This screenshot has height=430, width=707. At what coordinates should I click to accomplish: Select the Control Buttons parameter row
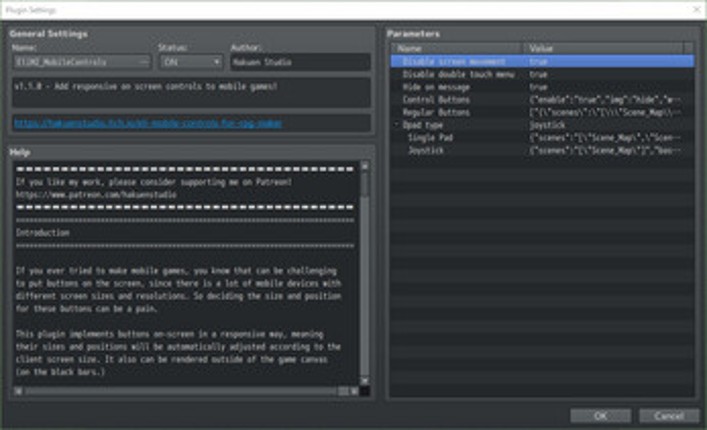coord(542,100)
